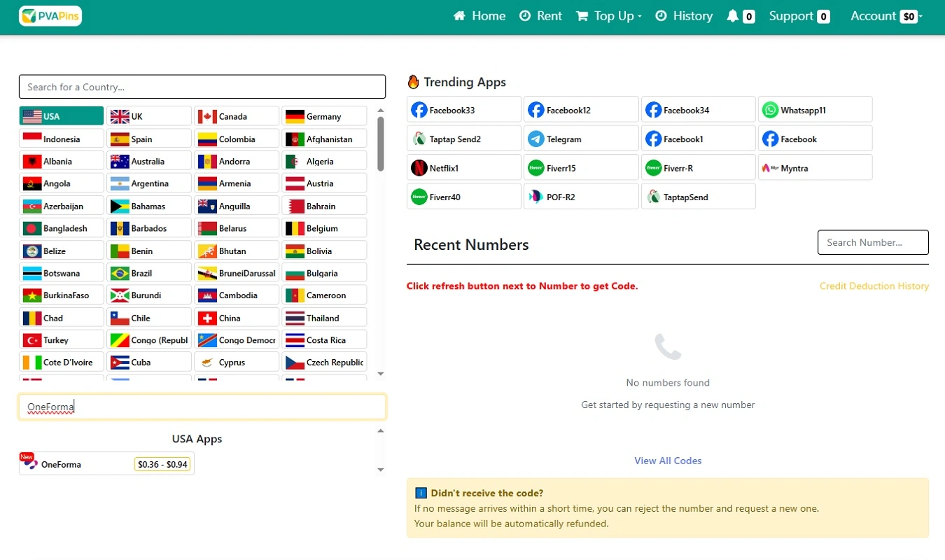The height and width of the screenshot is (560, 945).
Task: Open the Support page
Action: (x=799, y=16)
